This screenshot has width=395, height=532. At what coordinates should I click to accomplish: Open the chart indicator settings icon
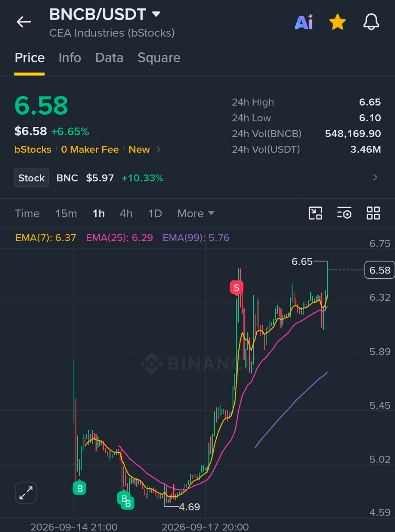[344, 213]
